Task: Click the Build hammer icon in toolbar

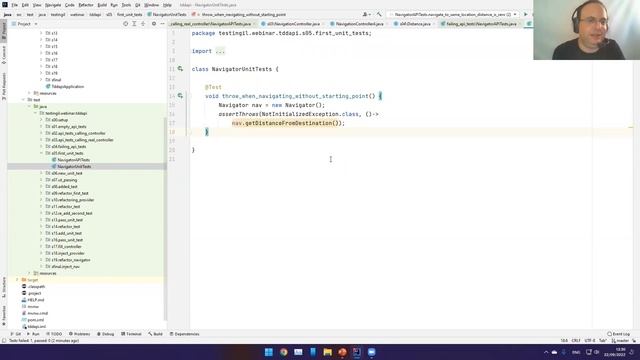Action: click(379, 14)
